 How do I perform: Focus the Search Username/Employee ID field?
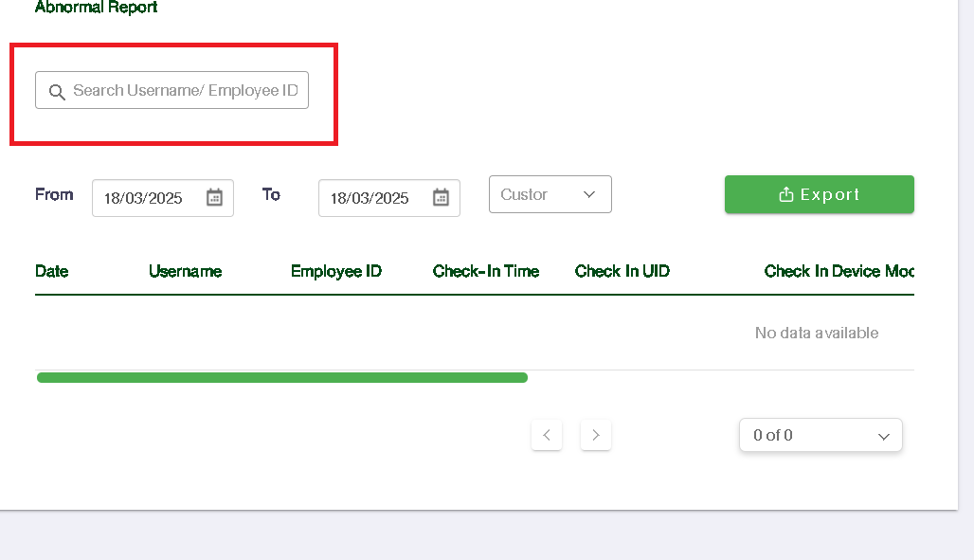pyautogui.click(x=185, y=91)
